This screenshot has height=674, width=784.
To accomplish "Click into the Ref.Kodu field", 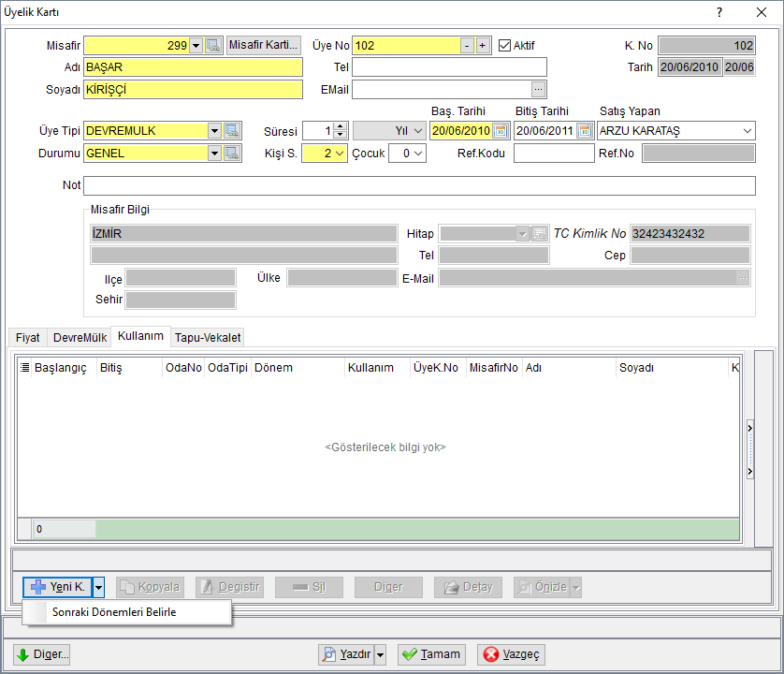I will coord(554,154).
